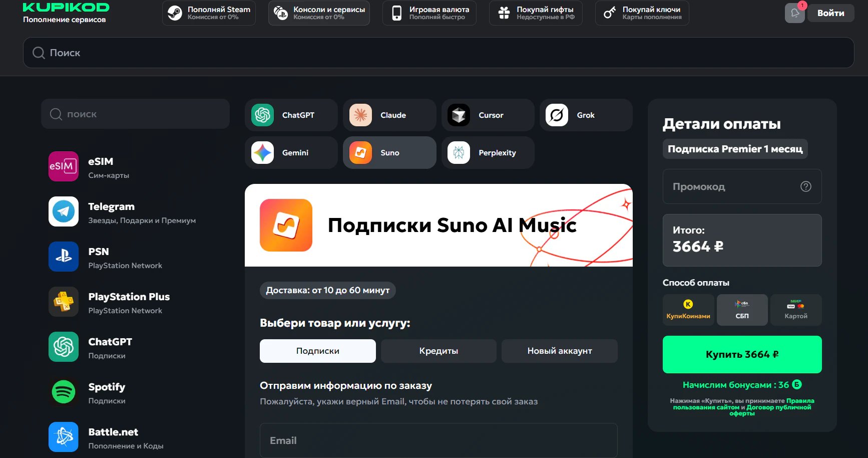
Task: Click the Начислим бонусами: 36 text
Action: tap(742, 385)
